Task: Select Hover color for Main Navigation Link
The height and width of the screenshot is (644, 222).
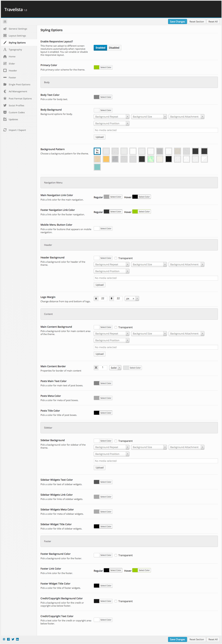Action: click(141, 197)
